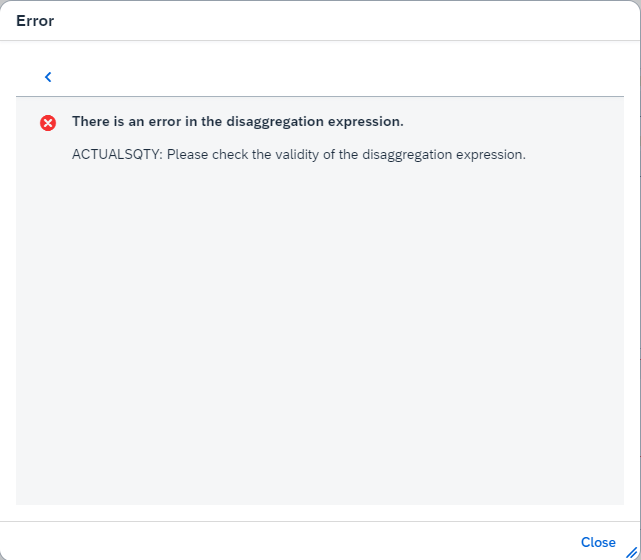Grab the dialog resize handle in the corner
The width and height of the screenshot is (641, 560).
(x=632, y=553)
